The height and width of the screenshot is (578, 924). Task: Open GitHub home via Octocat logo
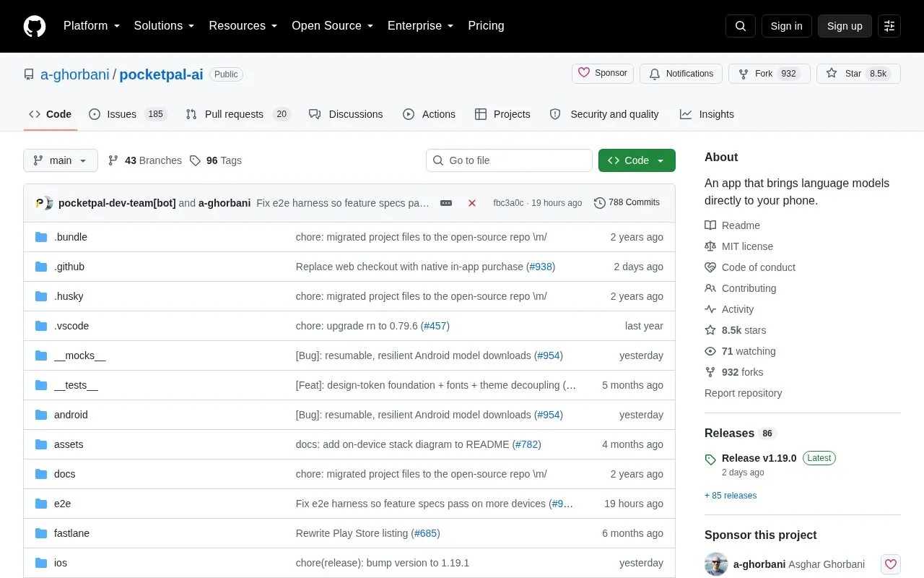coord(35,26)
